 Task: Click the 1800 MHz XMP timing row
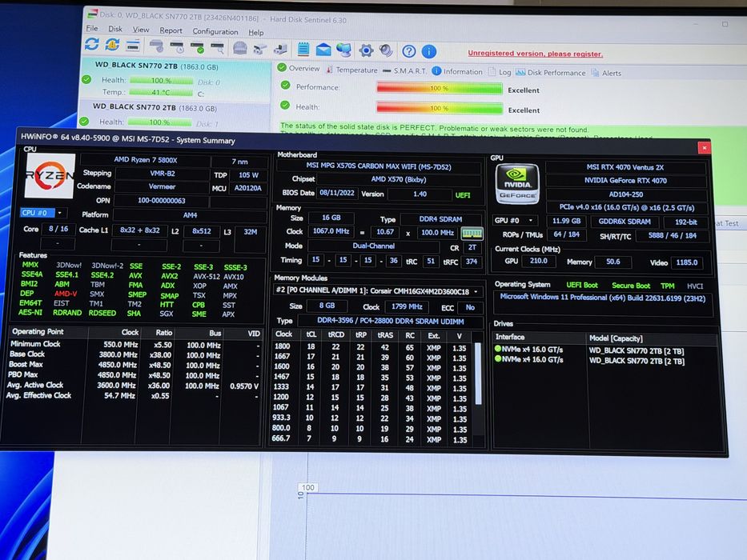point(371,348)
